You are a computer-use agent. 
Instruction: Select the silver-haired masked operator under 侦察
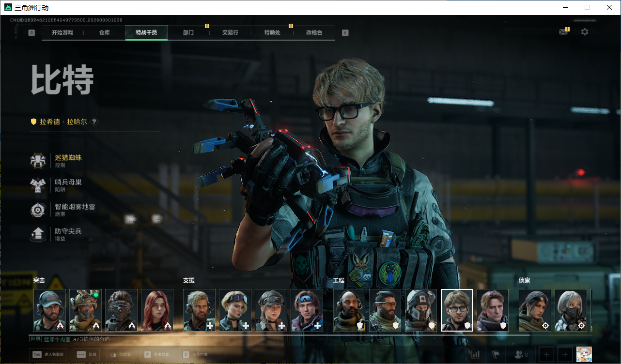pos(571,310)
